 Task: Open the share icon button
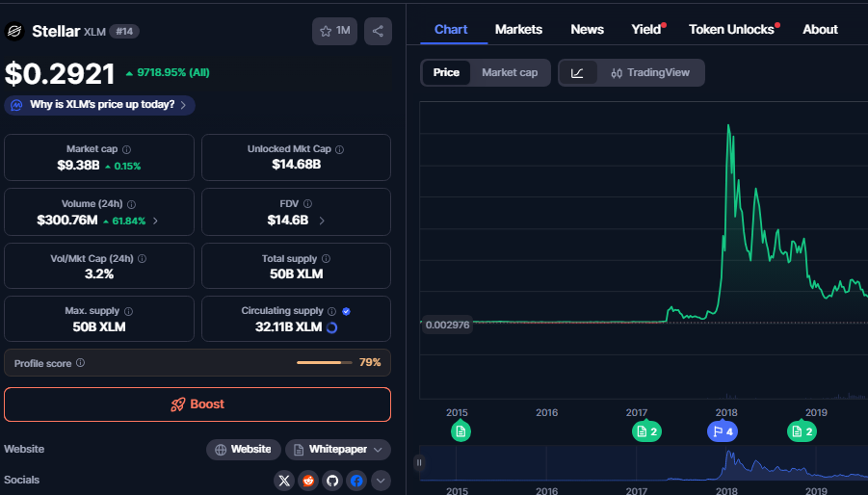pos(378,31)
